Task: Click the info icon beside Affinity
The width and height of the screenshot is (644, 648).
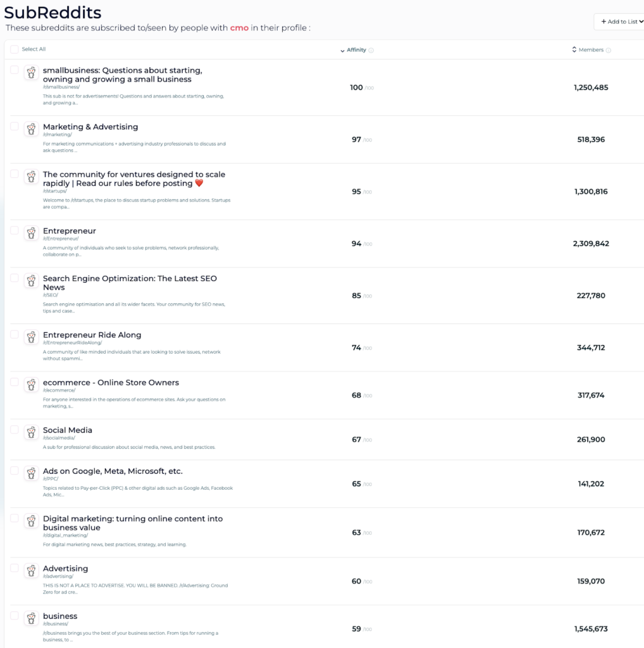Action: tap(371, 51)
